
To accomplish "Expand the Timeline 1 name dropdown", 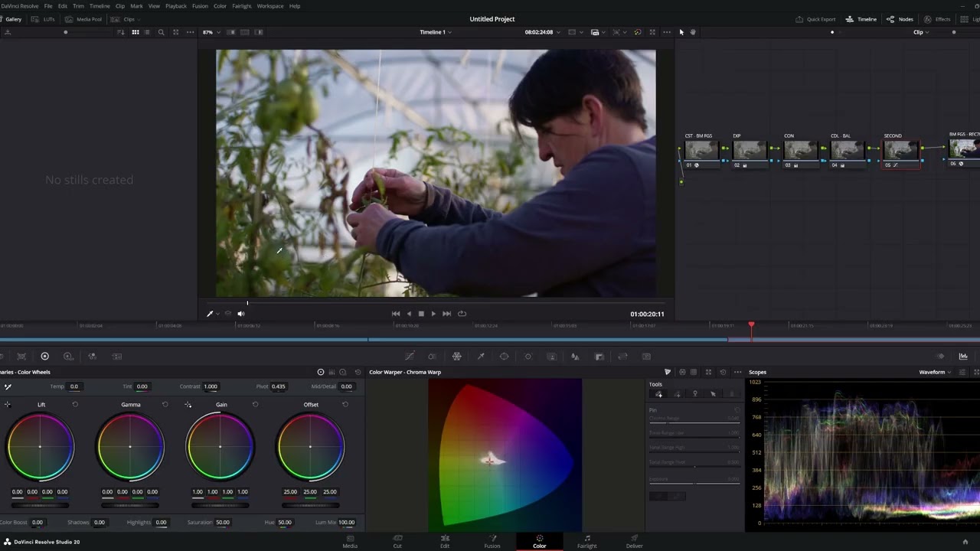I will coord(436,32).
